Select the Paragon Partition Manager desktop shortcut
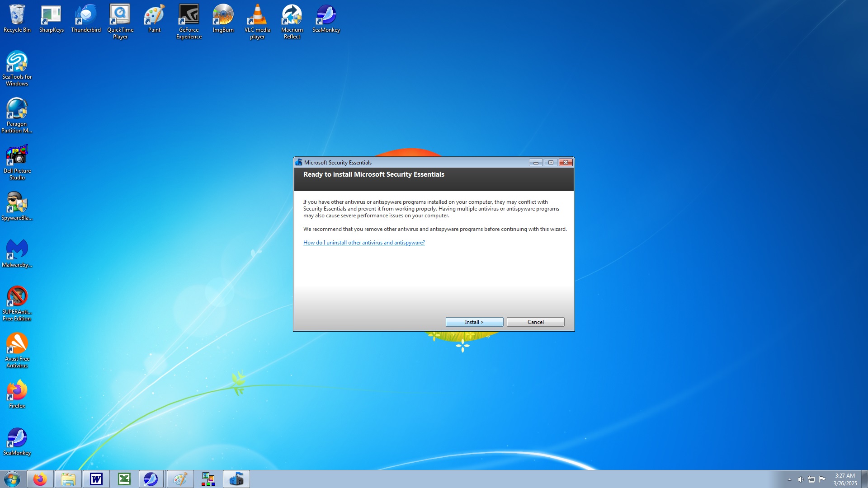 17,116
